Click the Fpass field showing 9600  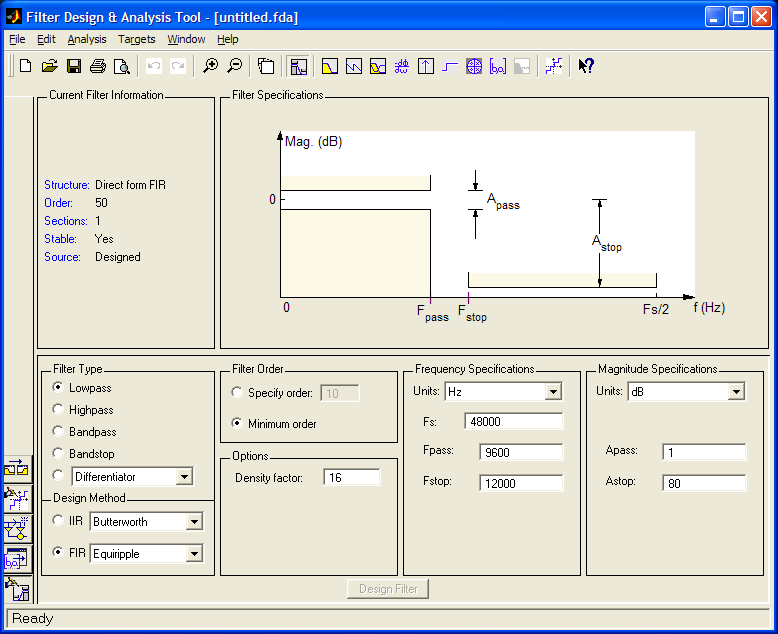click(521, 452)
